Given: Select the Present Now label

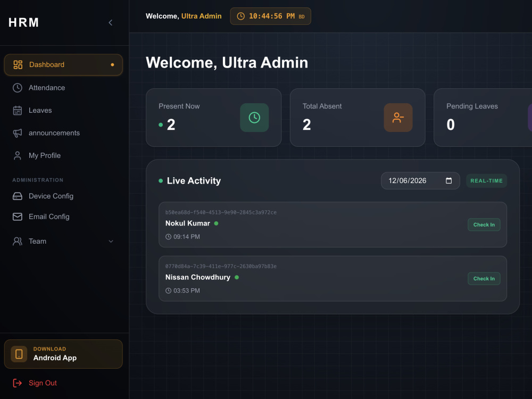Looking at the screenshot, I should pyautogui.click(x=179, y=106).
